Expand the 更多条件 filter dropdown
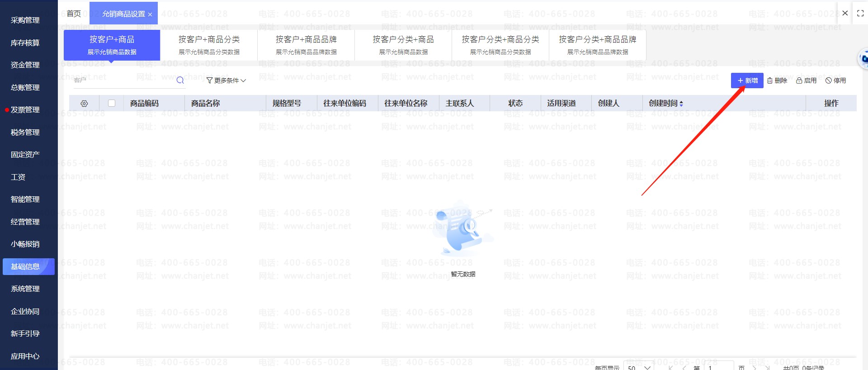Screen dimensions: 868x370 (x=226, y=81)
